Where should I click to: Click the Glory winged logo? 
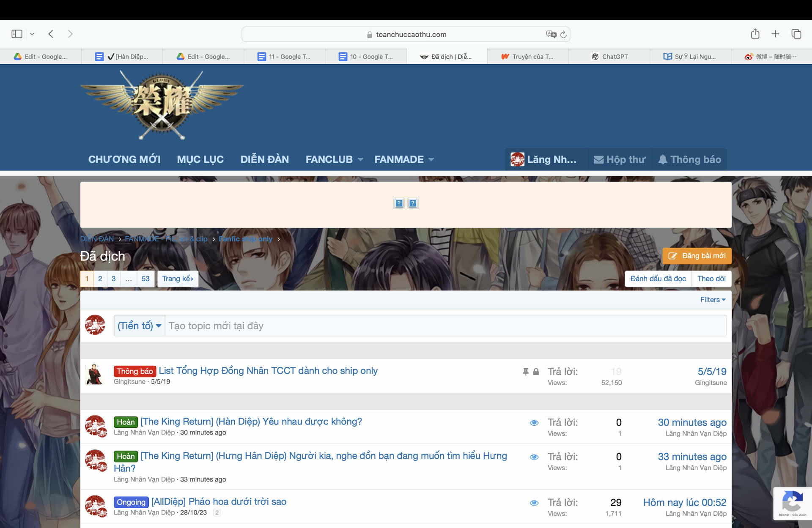(x=162, y=105)
